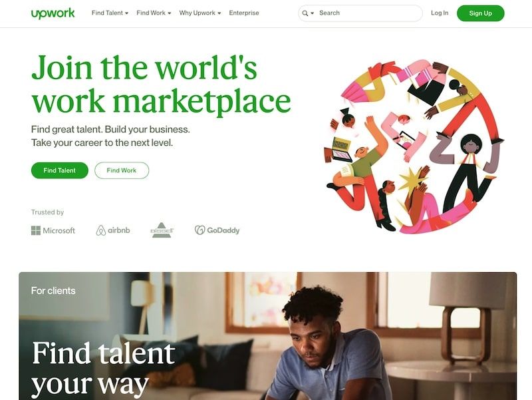This screenshot has width=532, height=400.
Task: Click the green Sign Up button
Action: [480, 13]
